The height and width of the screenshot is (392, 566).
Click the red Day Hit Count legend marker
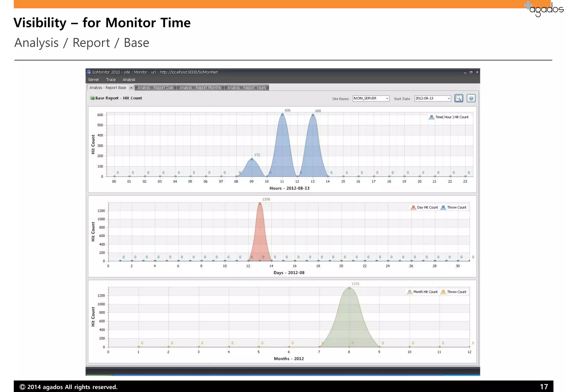coord(413,208)
